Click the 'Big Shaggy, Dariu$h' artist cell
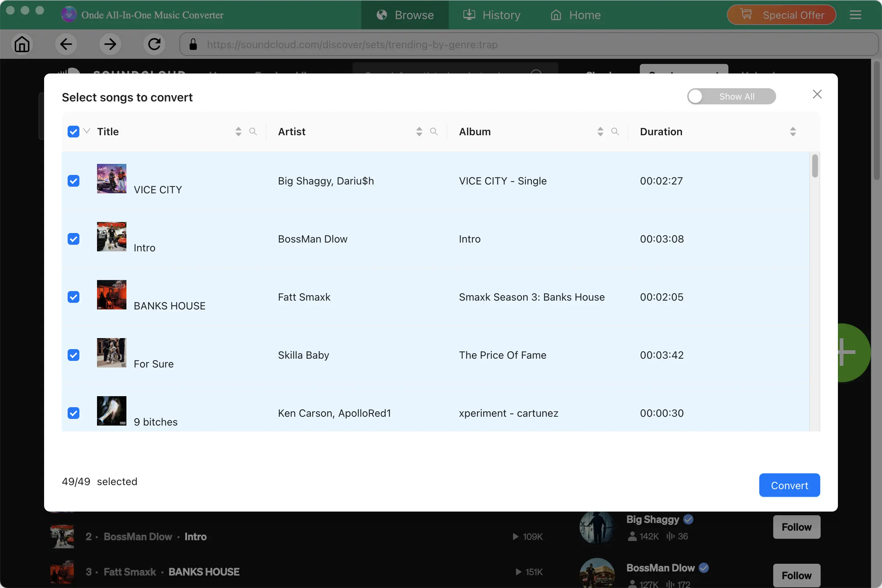 pyautogui.click(x=326, y=181)
